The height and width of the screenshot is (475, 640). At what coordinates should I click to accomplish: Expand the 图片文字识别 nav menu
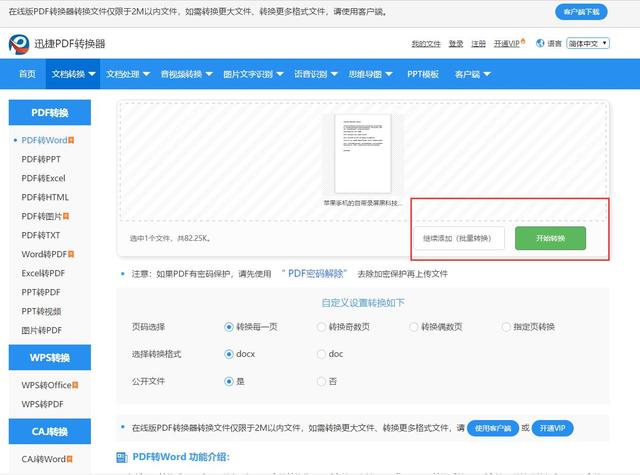[x=253, y=74]
